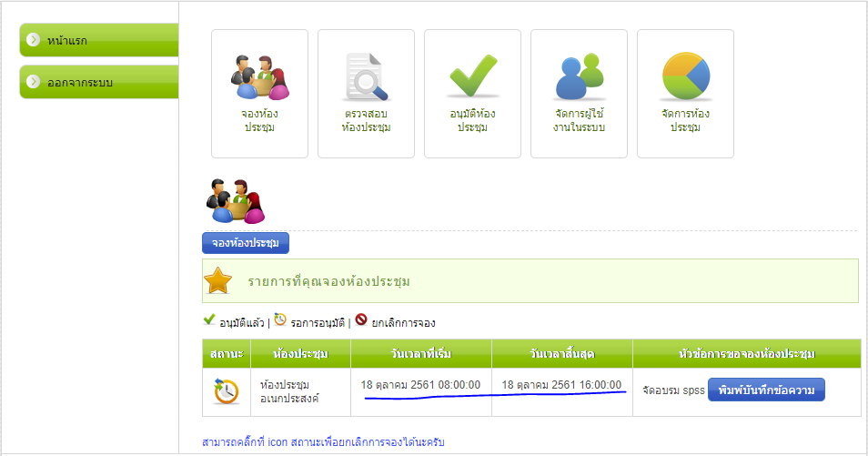868x456 pixels.
Task: Click the พิมพ์บันทึกข้อความ button
Action: pos(766,390)
